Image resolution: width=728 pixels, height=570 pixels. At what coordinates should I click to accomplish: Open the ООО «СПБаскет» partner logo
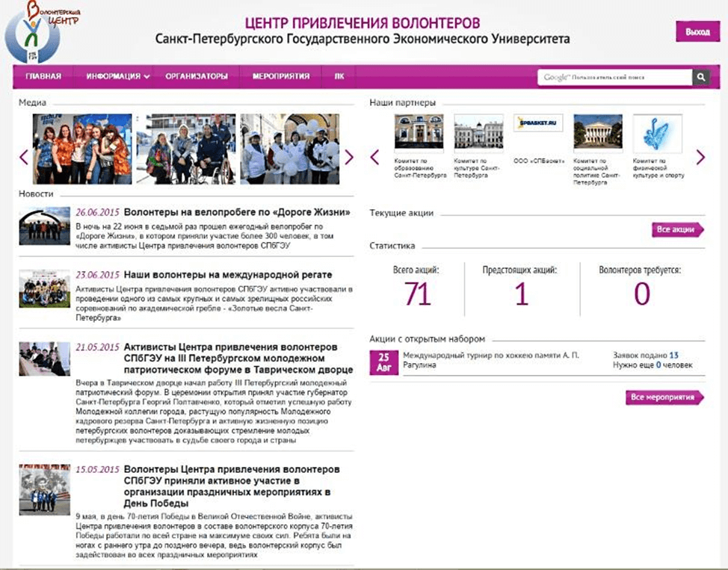(x=538, y=123)
